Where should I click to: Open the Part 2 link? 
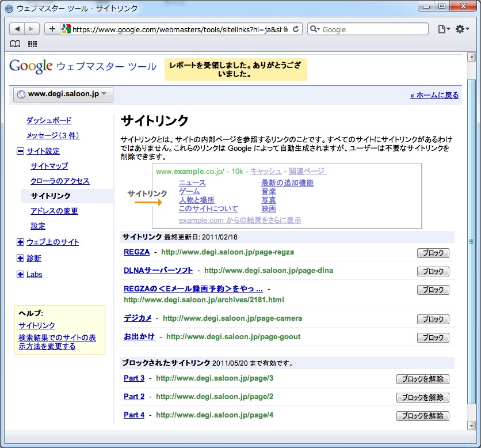(x=134, y=397)
